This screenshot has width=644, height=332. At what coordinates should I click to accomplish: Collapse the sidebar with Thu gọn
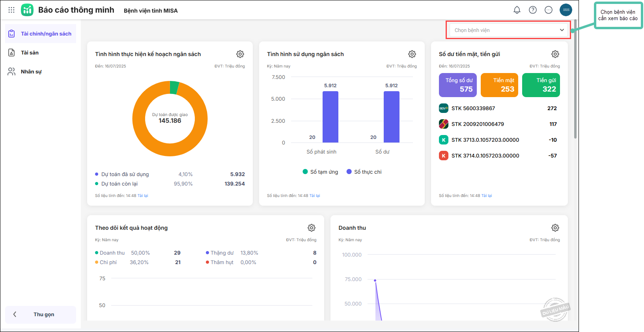(x=41, y=314)
